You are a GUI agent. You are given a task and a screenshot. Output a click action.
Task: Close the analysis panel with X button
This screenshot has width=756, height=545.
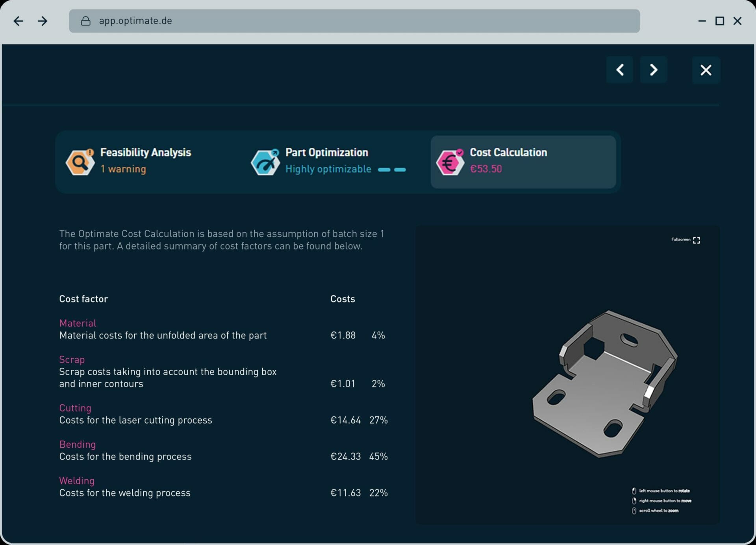706,70
